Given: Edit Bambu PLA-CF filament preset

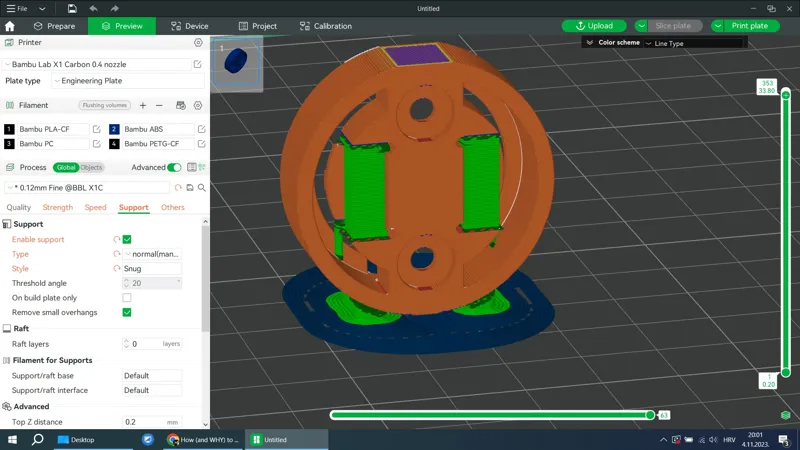Looking at the screenshot, I should 96,129.
